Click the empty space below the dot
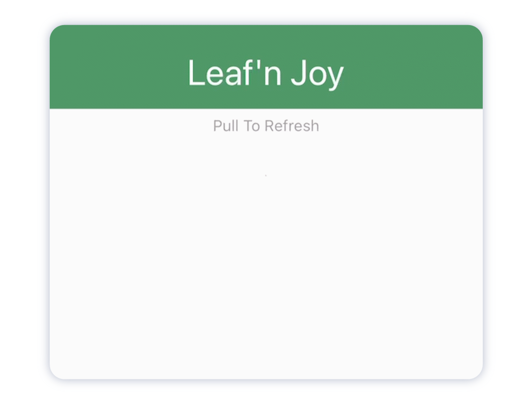Image resolution: width=532 pixels, height=404 pixels. point(266,207)
